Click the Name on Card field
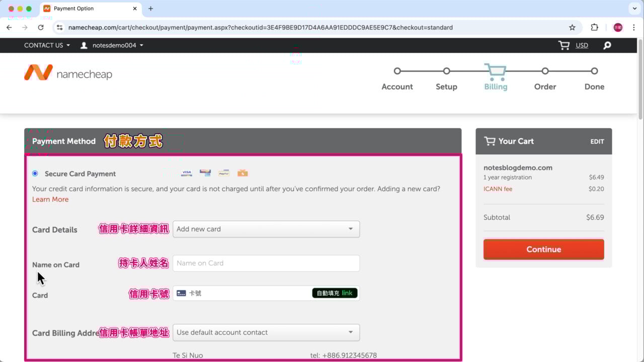The image size is (644, 362). [266, 263]
